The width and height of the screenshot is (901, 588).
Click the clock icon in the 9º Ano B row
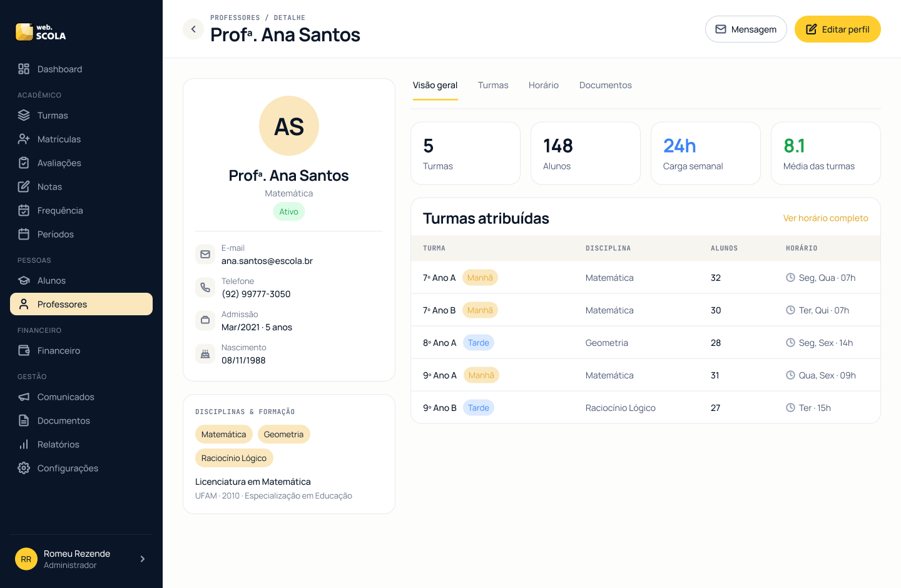point(790,408)
